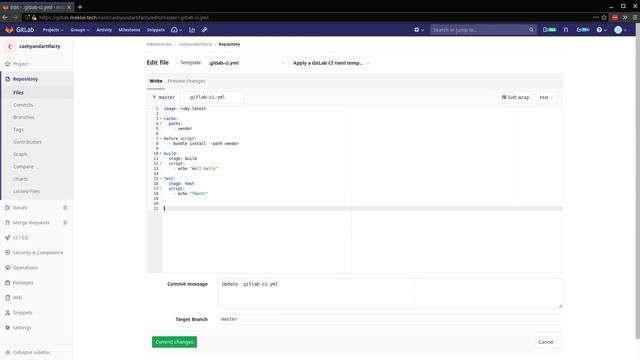Open the to-do list counter icon
The height and width of the screenshot is (360, 640).
click(583, 30)
